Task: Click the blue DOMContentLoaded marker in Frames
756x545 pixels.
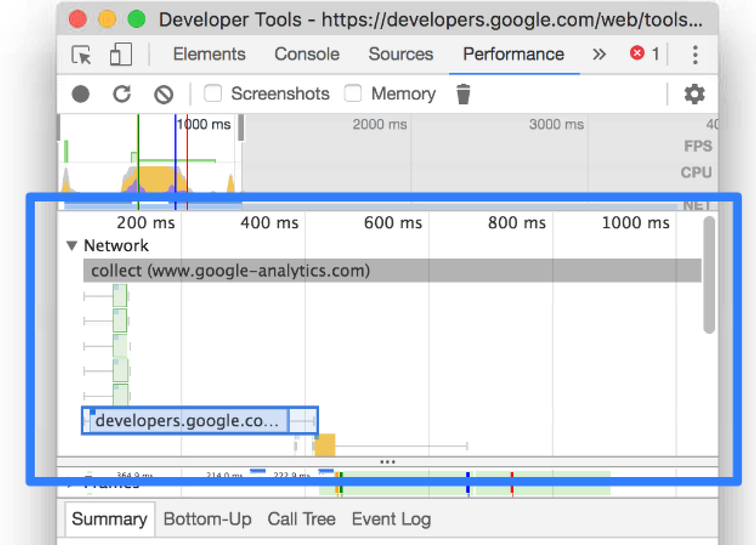Action: (x=468, y=484)
